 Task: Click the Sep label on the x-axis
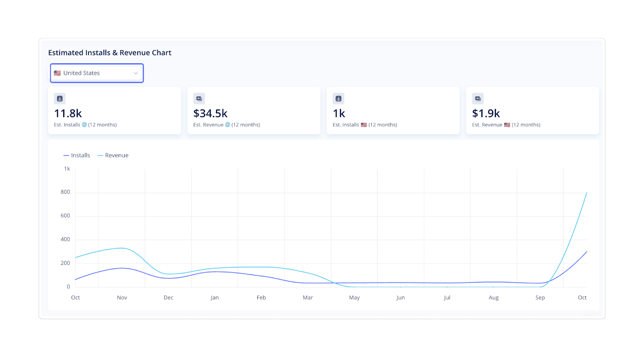tap(540, 298)
